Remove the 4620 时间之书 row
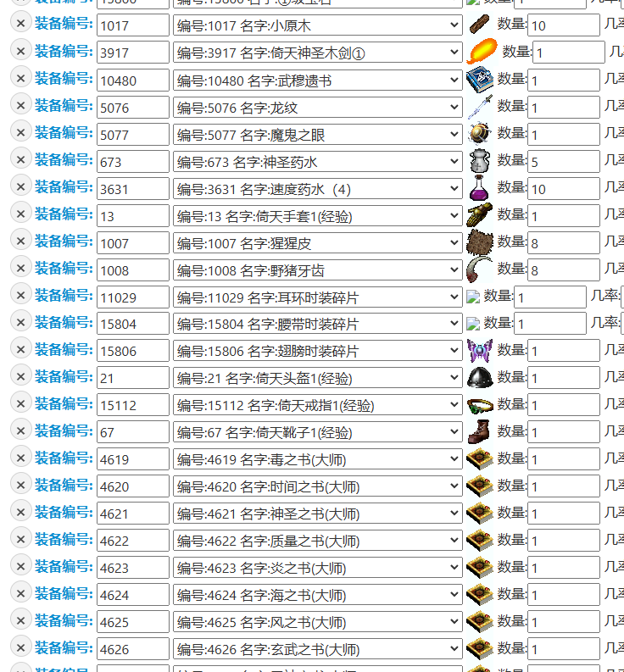The width and height of the screenshot is (624, 672). tap(20, 484)
